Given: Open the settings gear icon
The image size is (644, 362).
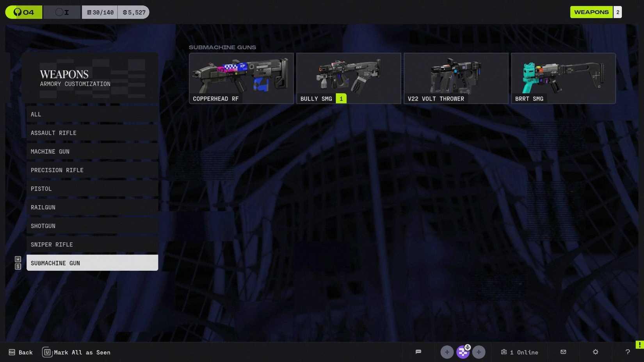Looking at the screenshot, I should (x=595, y=352).
